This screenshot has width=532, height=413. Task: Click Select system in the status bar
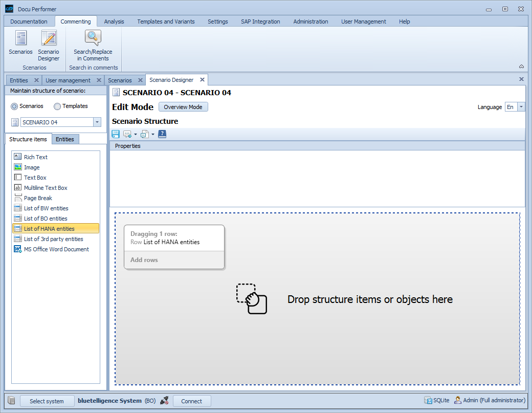[47, 401]
